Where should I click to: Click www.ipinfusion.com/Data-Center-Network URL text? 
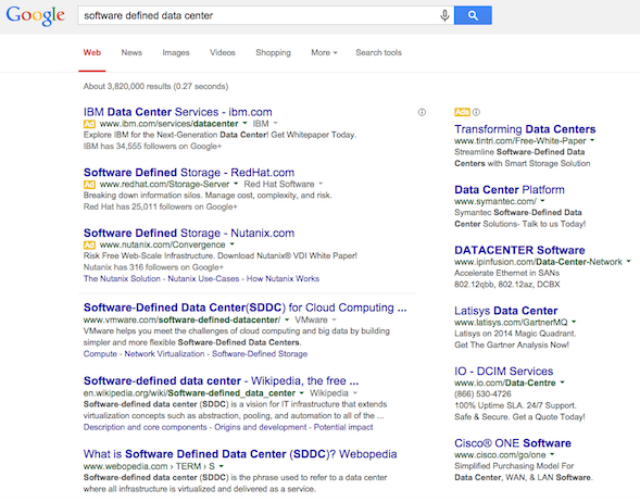[x=538, y=262]
